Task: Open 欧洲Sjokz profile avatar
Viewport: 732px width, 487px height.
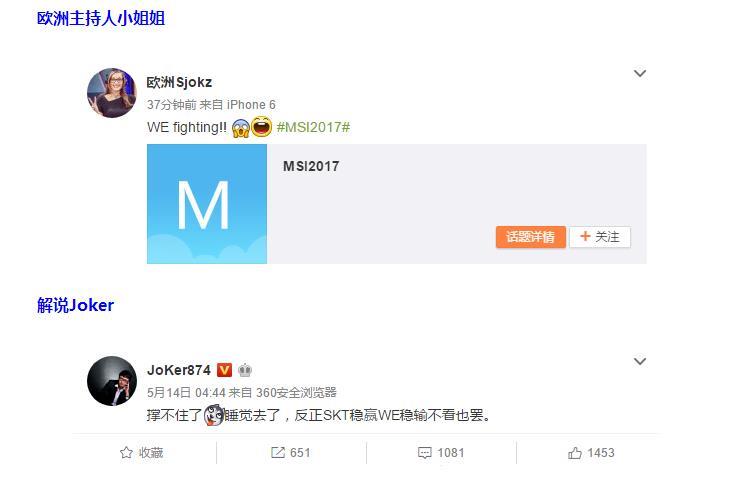Action: tap(112, 92)
